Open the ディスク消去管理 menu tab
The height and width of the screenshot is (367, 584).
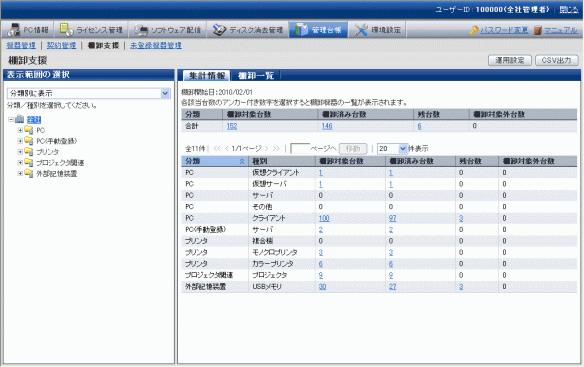coord(248,30)
